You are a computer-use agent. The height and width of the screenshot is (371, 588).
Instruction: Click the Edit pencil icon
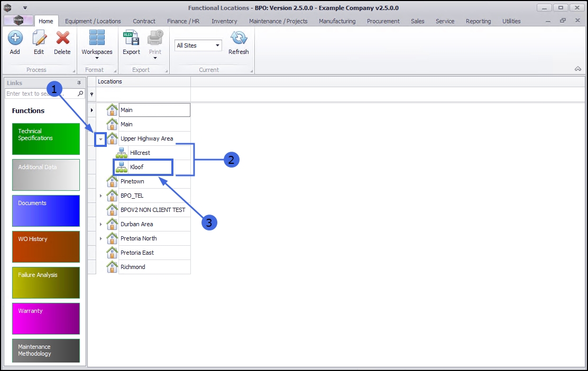(39, 38)
